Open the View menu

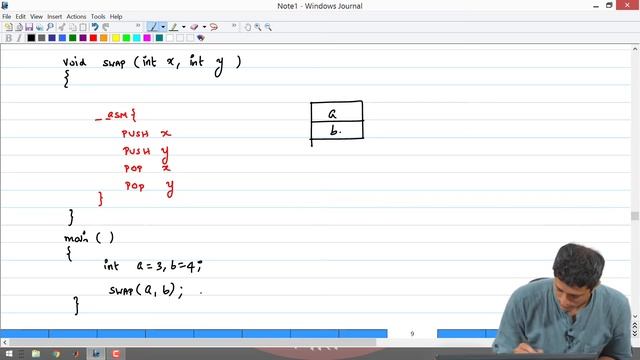click(x=36, y=16)
